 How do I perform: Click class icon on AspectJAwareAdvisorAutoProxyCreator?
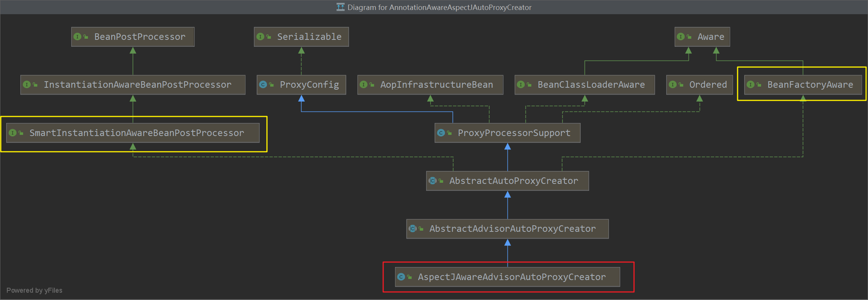[x=401, y=277]
